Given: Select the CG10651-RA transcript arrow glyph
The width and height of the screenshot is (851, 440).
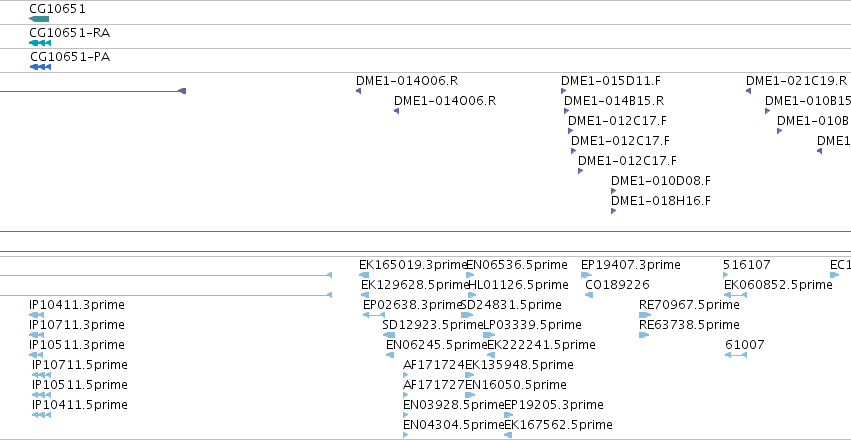Looking at the screenshot, I should [x=40, y=43].
